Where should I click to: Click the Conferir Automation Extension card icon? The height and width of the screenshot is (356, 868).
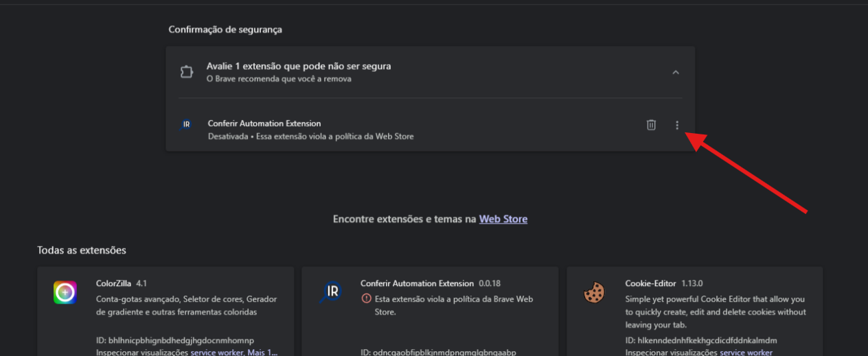(330, 292)
